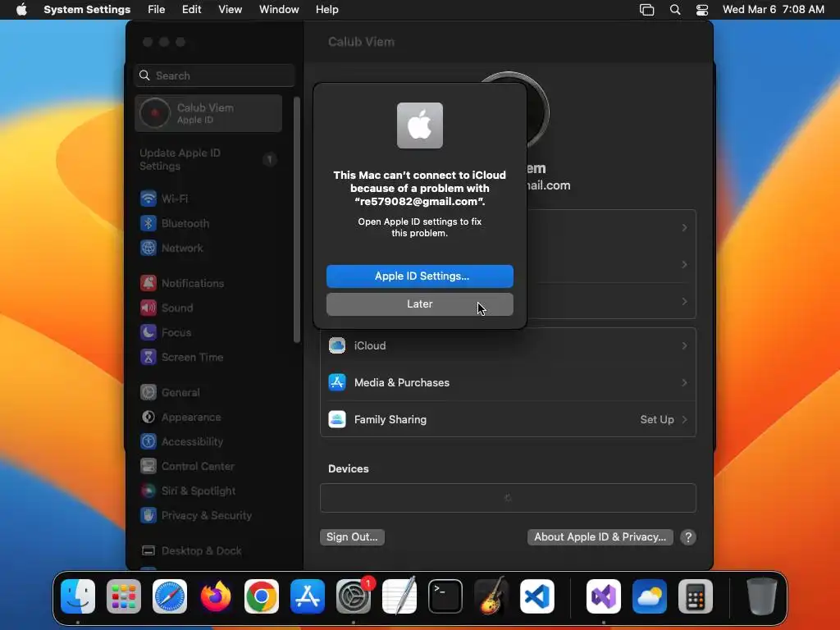Open the Window menu
This screenshot has height=630, width=840.
click(279, 10)
